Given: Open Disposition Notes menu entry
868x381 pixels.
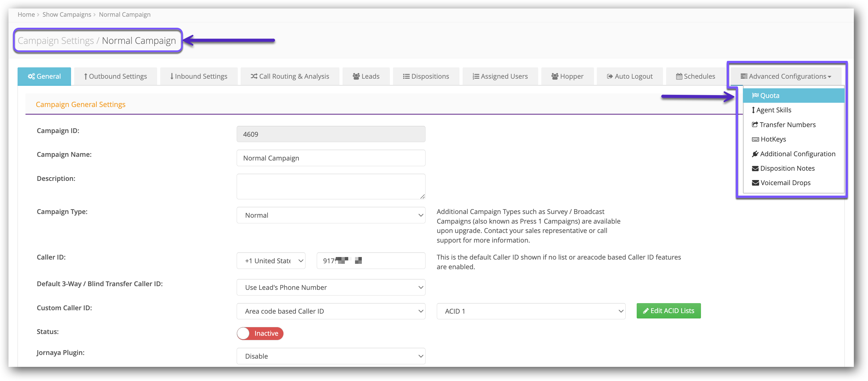Looking at the screenshot, I should 787,168.
